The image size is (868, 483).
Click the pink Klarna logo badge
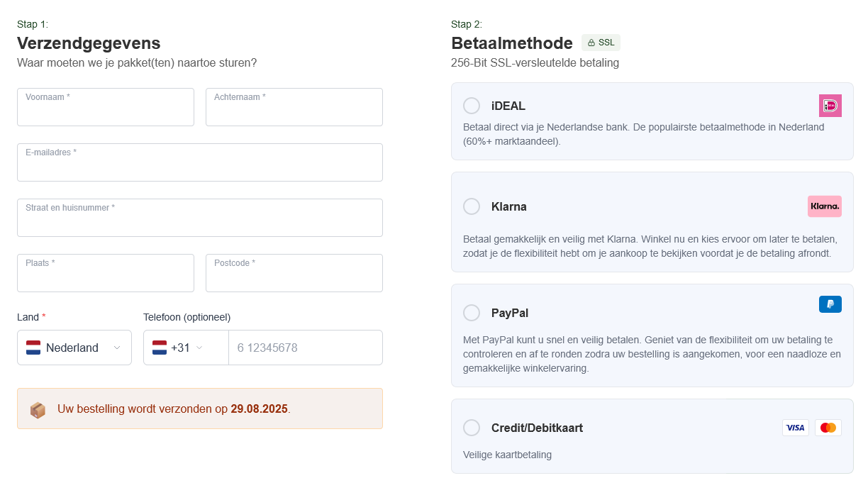[x=825, y=206]
